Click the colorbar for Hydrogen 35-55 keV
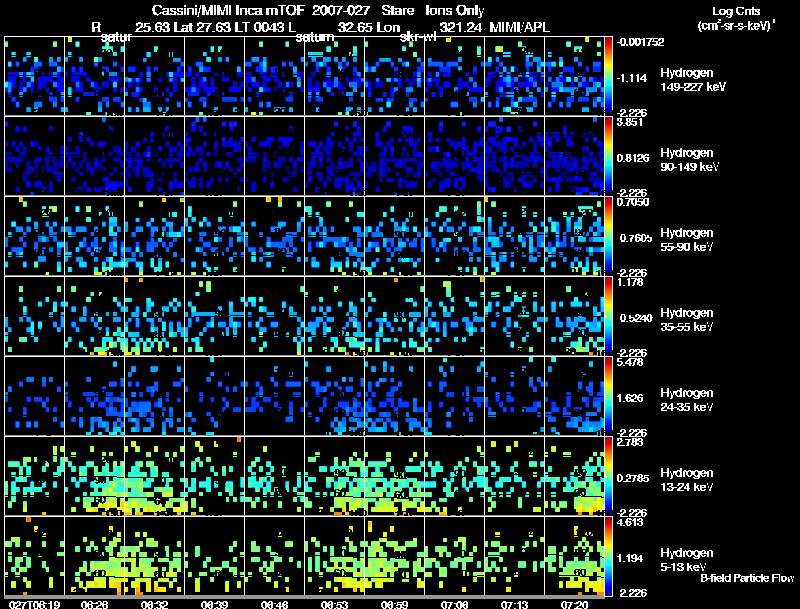This screenshot has width=800, height=609. pyautogui.click(x=609, y=316)
